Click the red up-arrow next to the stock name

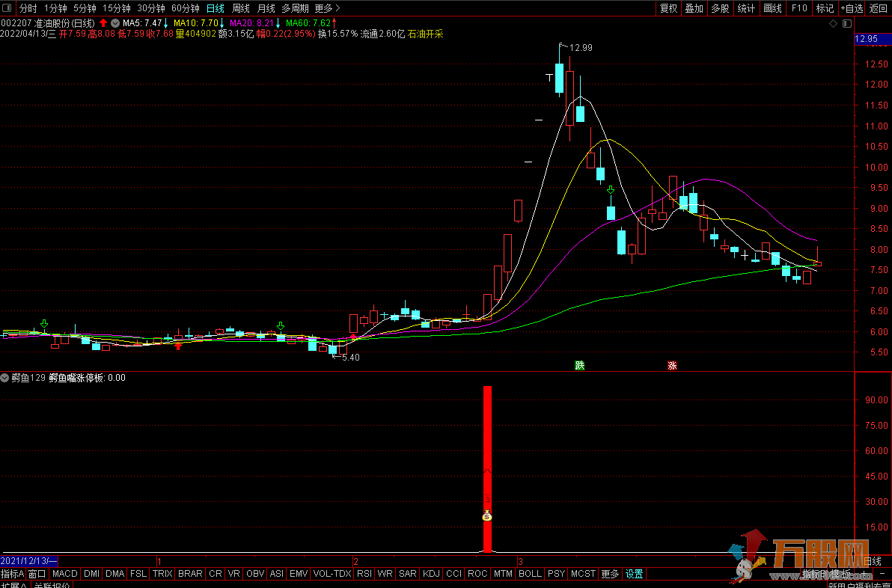(103, 23)
